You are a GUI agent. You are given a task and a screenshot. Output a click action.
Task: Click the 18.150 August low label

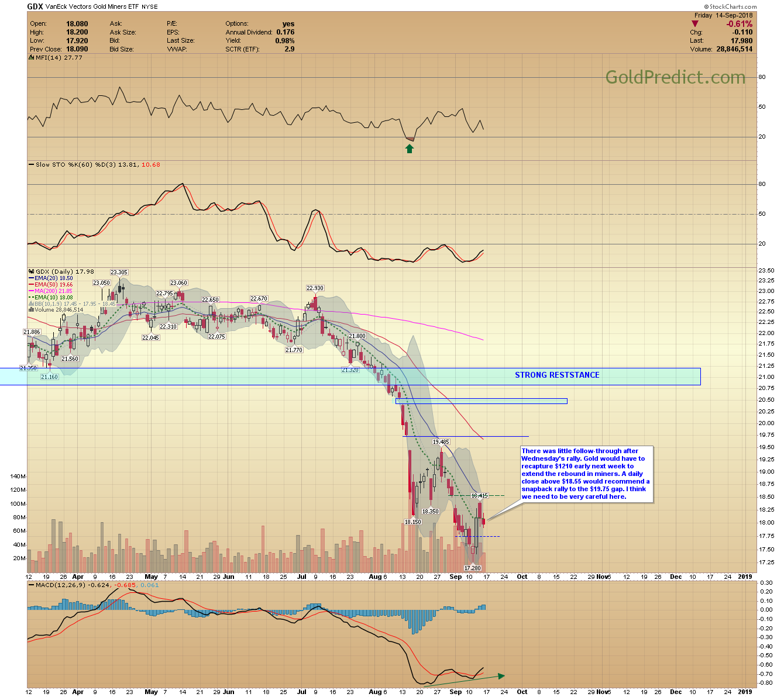tap(412, 522)
